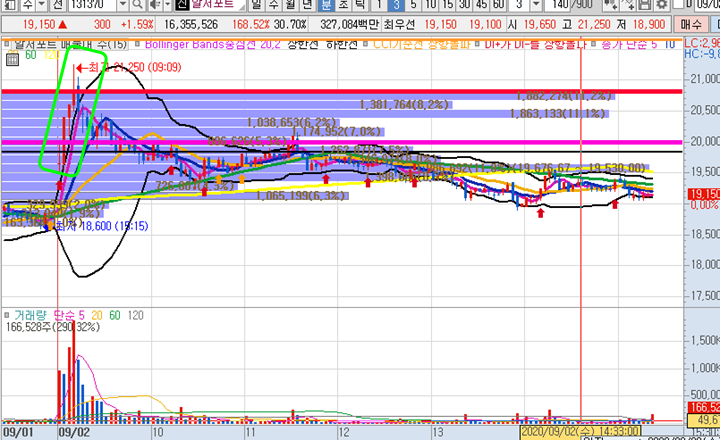This screenshot has width=720, height=440.
Task: Expand the dropdown beside the speaker icon
Action: [x=168, y=5]
